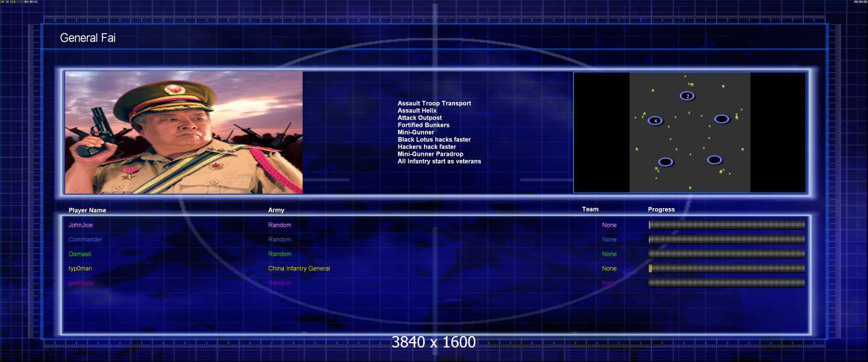Select the empty bottom-left start position marker
This screenshot has width=868, height=362.
point(665,162)
